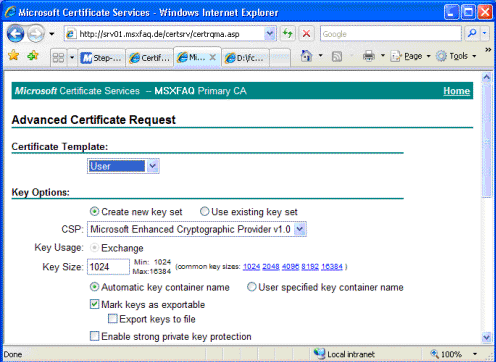
Task: Open the zoom level dropdown arrow
Action: coord(475,354)
